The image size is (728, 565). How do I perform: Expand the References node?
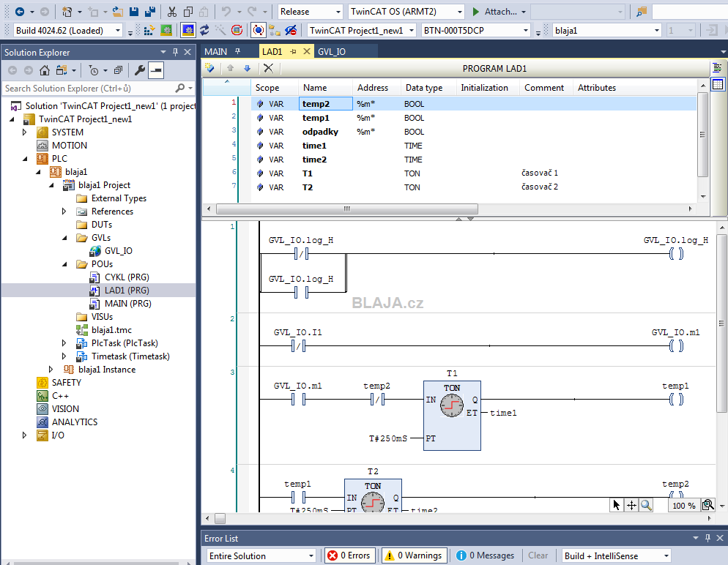pyautogui.click(x=64, y=212)
